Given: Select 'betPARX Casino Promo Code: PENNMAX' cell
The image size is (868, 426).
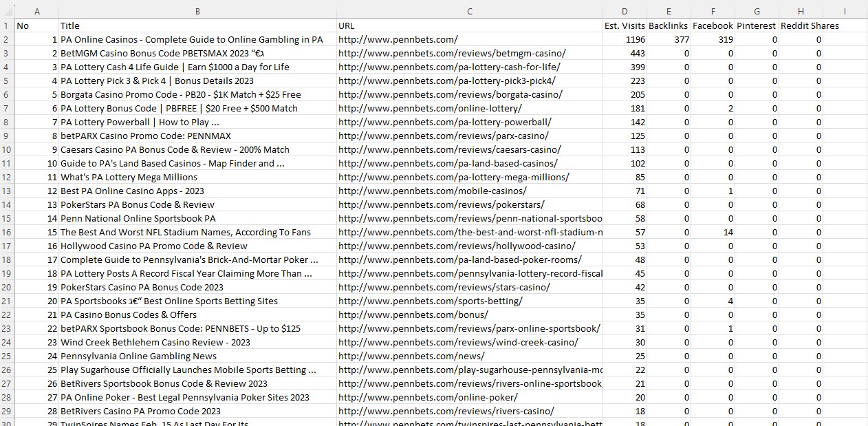Looking at the screenshot, I should point(197,136).
